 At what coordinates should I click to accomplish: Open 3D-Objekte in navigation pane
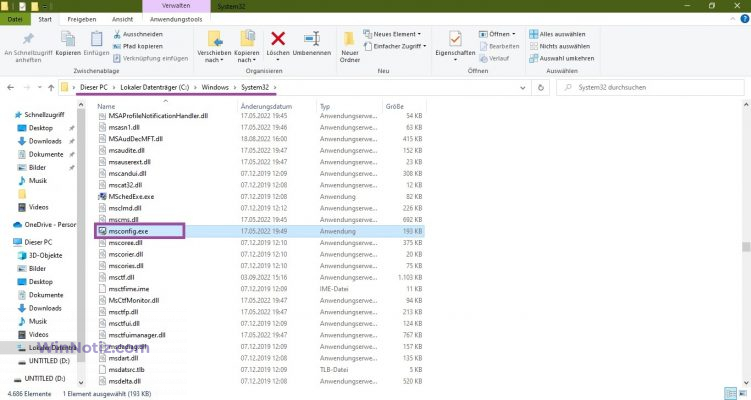(40, 255)
